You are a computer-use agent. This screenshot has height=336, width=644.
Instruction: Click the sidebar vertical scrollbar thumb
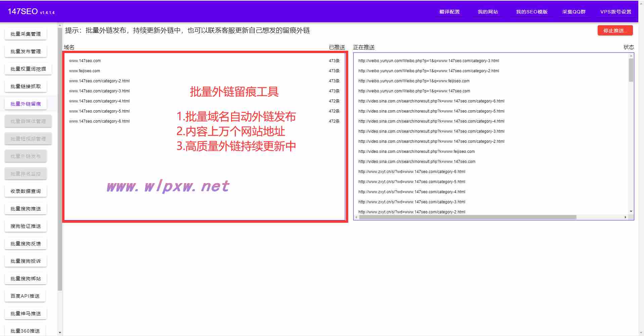click(x=60, y=159)
